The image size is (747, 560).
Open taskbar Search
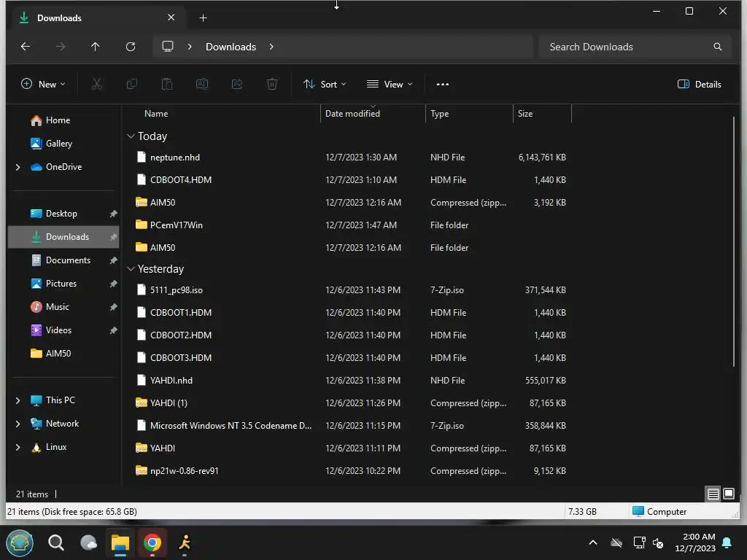[55, 542]
